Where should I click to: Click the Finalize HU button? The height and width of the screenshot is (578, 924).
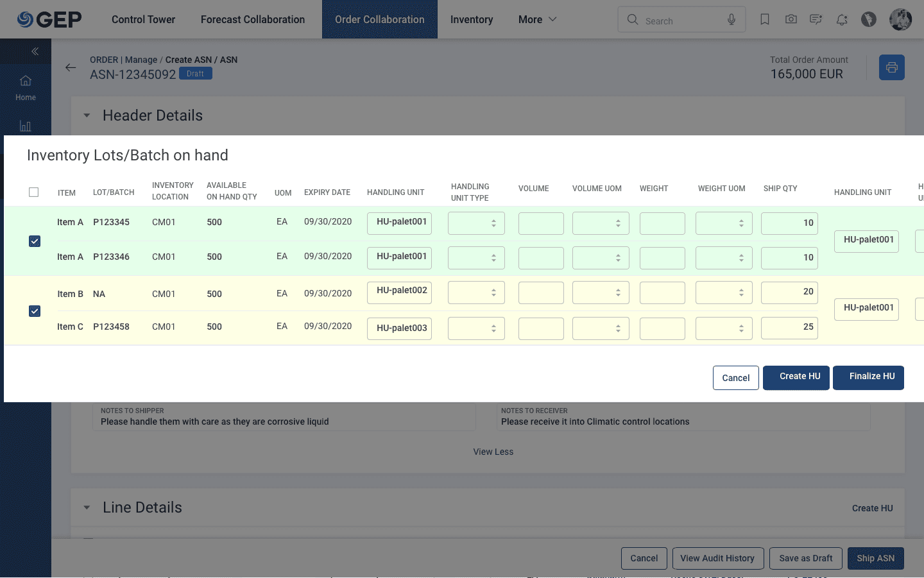[x=868, y=378]
